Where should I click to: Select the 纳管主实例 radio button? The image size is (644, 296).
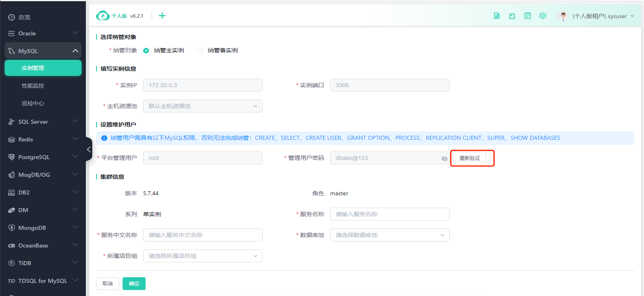click(146, 50)
